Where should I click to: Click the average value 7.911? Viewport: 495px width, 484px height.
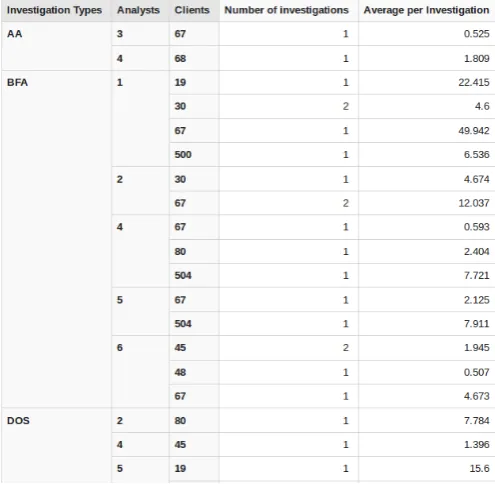coord(477,324)
